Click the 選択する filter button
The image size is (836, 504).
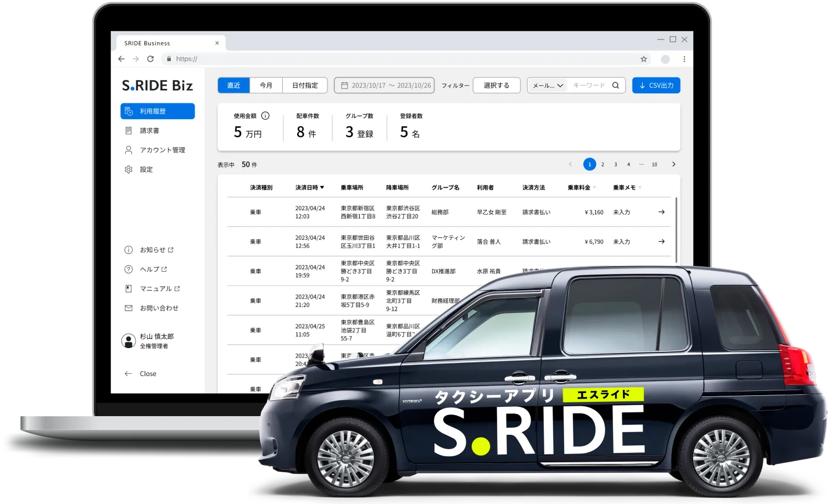497,85
